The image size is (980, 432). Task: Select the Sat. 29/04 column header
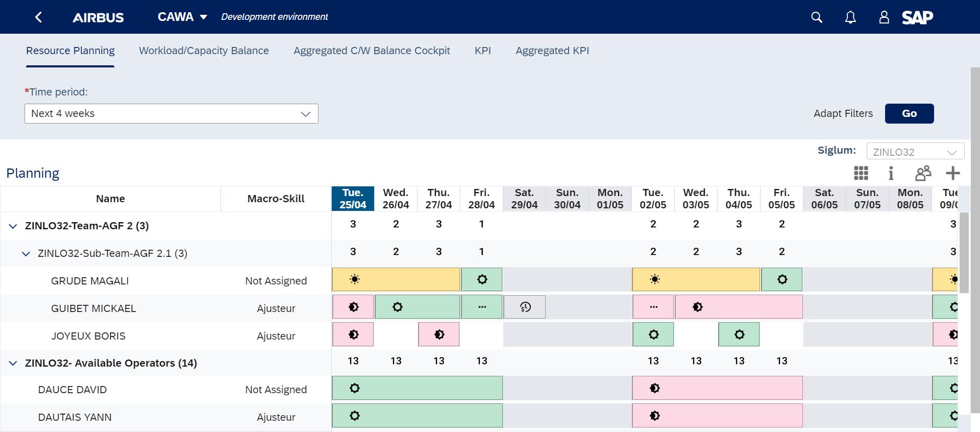click(525, 199)
